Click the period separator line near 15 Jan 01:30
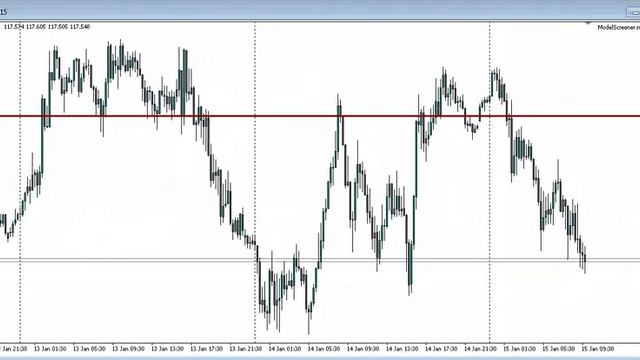This screenshot has width=640, height=360. click(490, 182)
